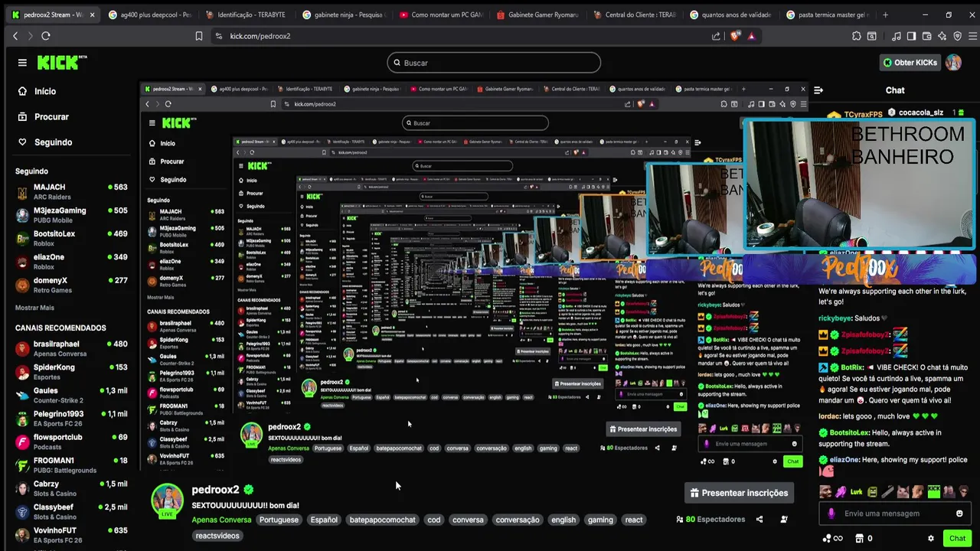The image size is (980, 551).
Task: Click the gaming tag
Action: pyautogui.click(x=600, y=520)
